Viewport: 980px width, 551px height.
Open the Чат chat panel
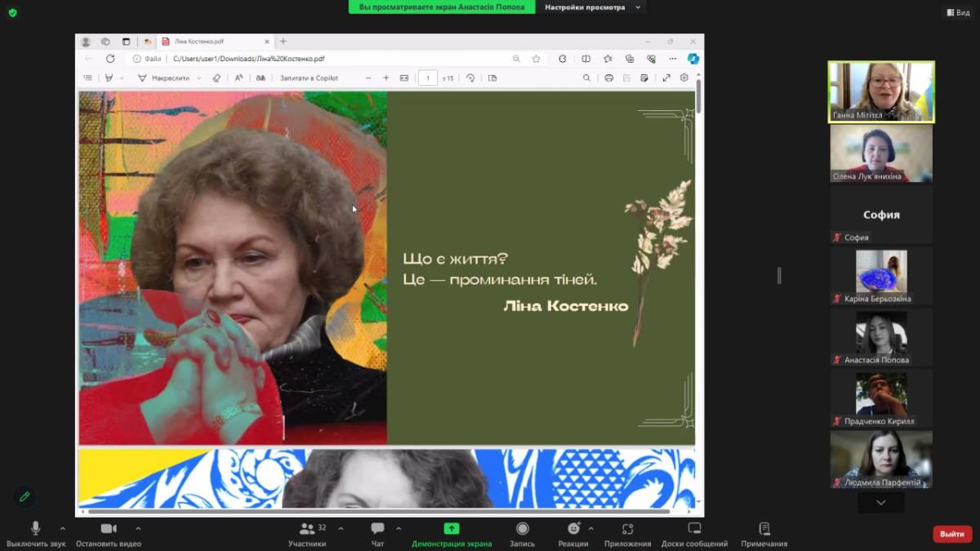click(377, 529)
